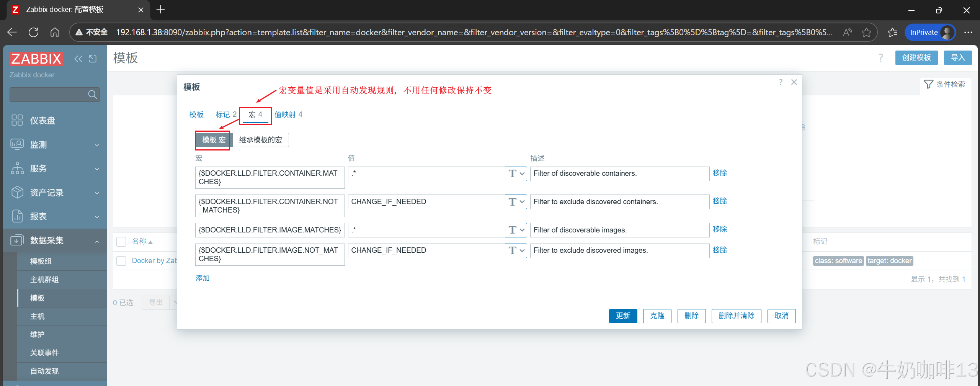The width and height of the screenshot is (980, 386).
Task: Open the browser home page
Action: (x=55, y=32)
